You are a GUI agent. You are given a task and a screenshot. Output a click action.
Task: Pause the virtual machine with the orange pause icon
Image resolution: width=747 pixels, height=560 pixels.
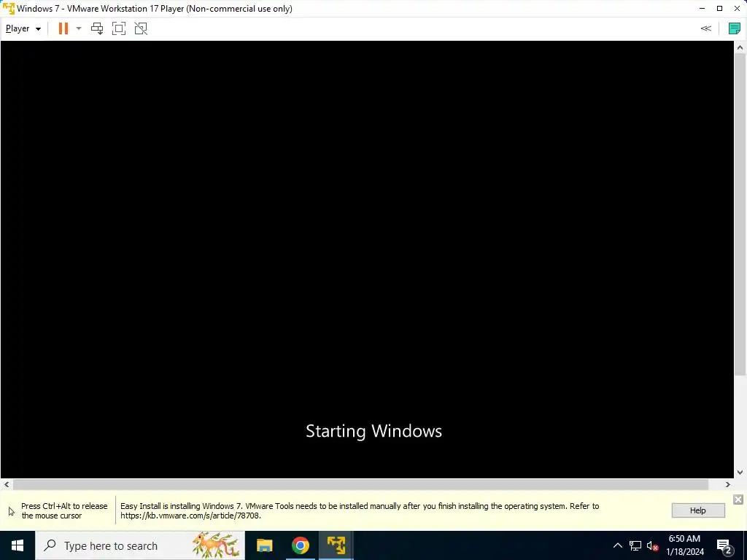coord(63,28)
